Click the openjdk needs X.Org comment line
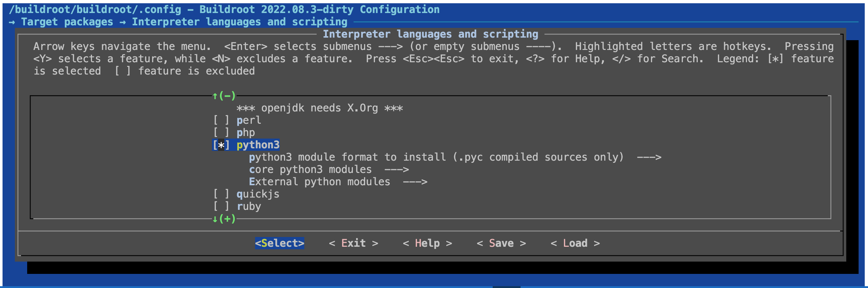 coord(320,108)
